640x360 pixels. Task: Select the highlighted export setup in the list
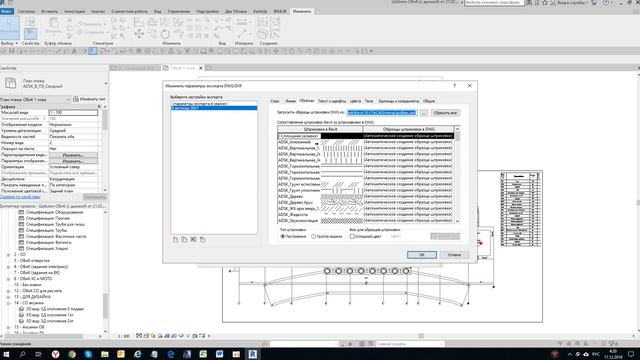click(x=214, y=108)
